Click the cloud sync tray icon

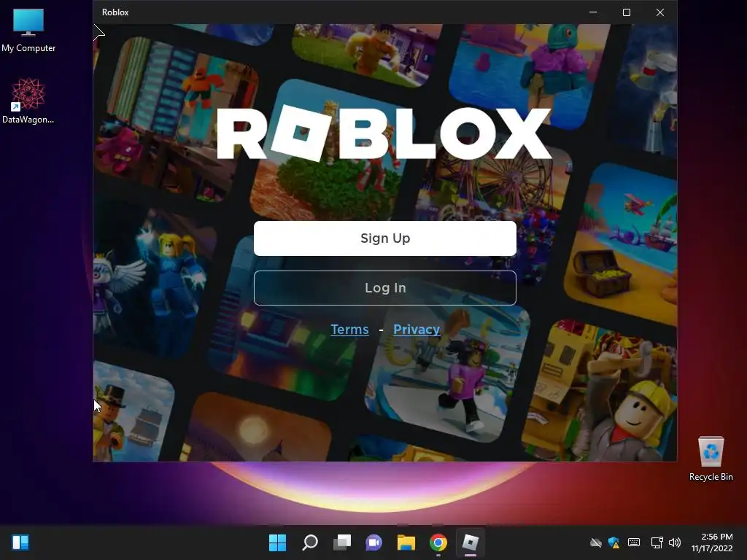point(595,542)
